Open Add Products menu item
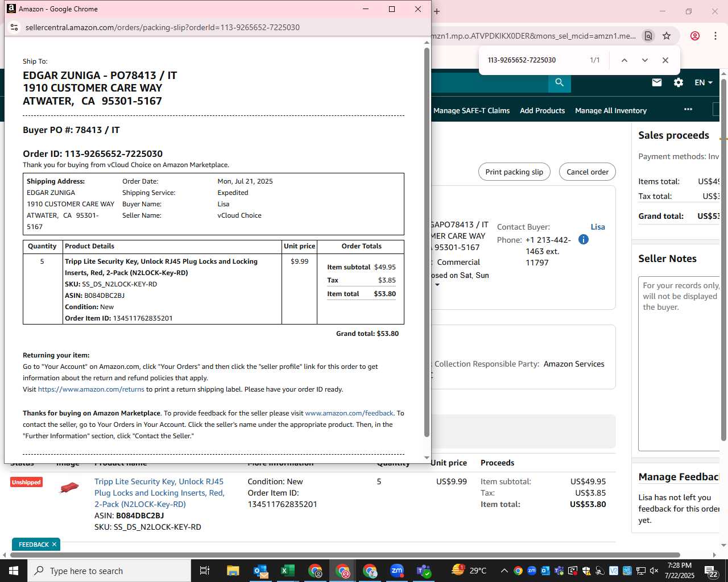The width and height of the screenshot is (728, 582). (543, 110)
